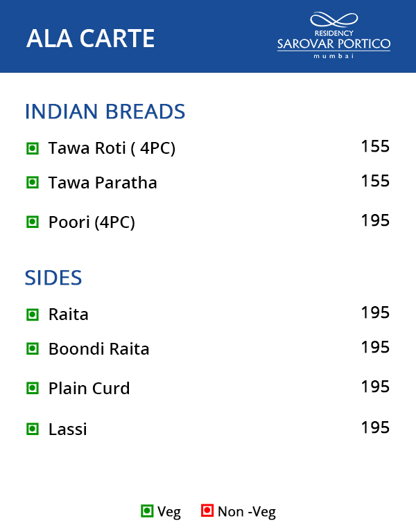Click the veg icon beside Raita
The image size is (416, 532).
[x=32, y=314]
